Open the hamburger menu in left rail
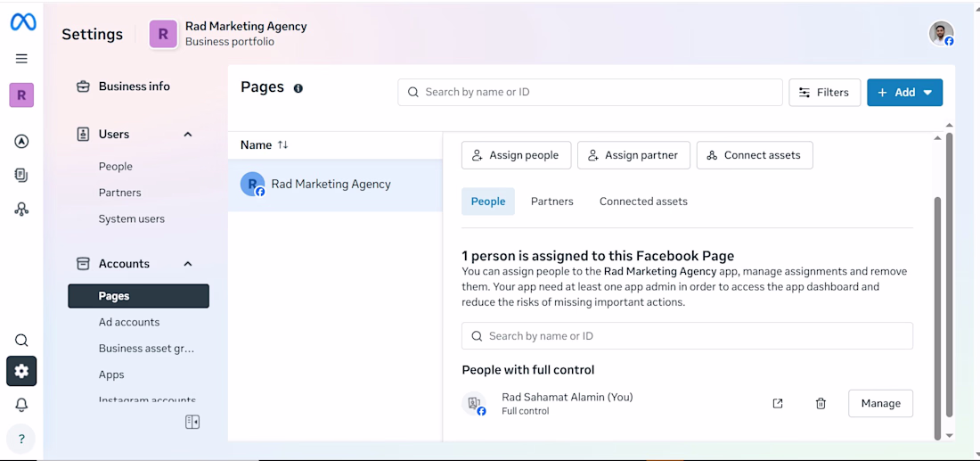 pyautogui.click(x=21, y=59)
